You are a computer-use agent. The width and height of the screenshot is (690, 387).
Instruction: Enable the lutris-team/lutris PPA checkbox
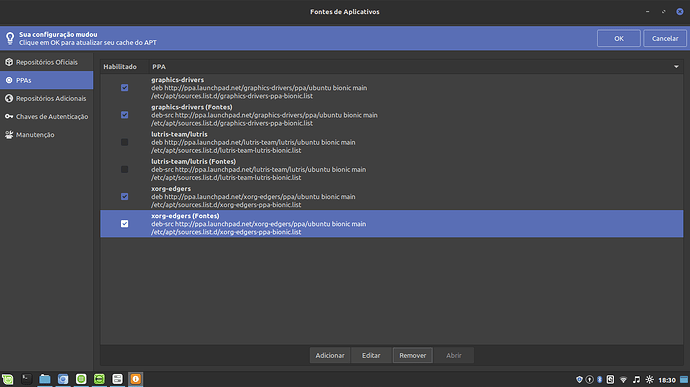pos(125,142)
